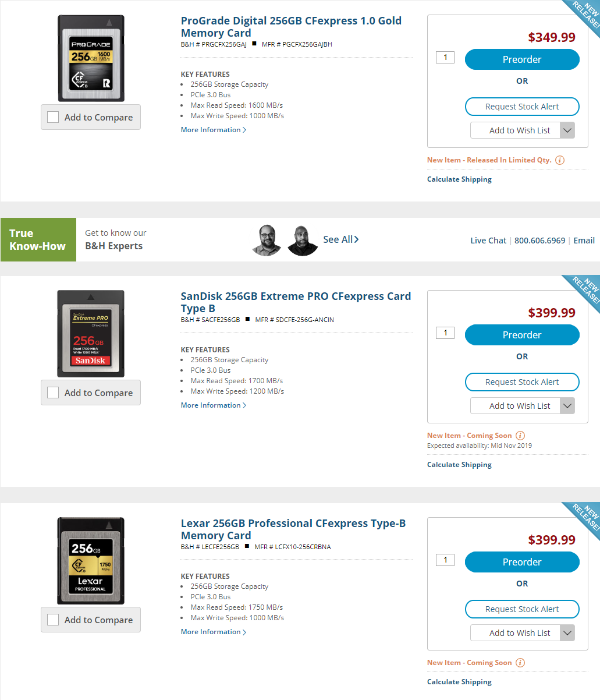
Task: Expand More Information for SanDisk card
Action: click(x=214, y=405)
